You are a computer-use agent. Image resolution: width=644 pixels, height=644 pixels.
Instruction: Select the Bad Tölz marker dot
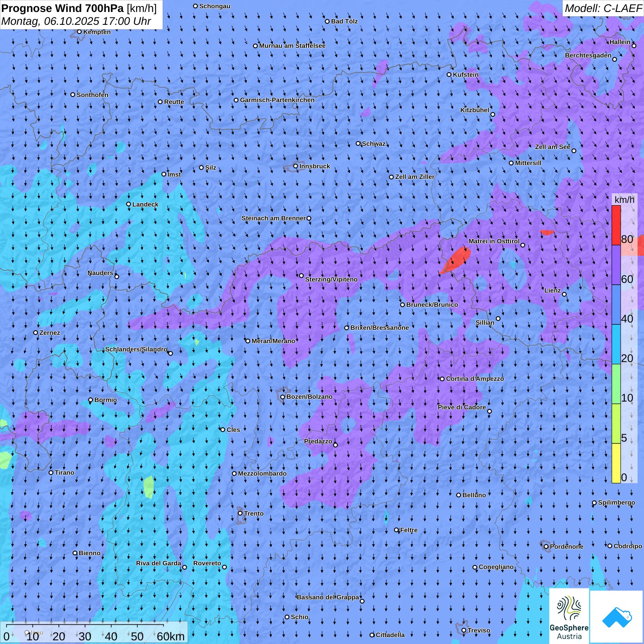tap(328, 22)
